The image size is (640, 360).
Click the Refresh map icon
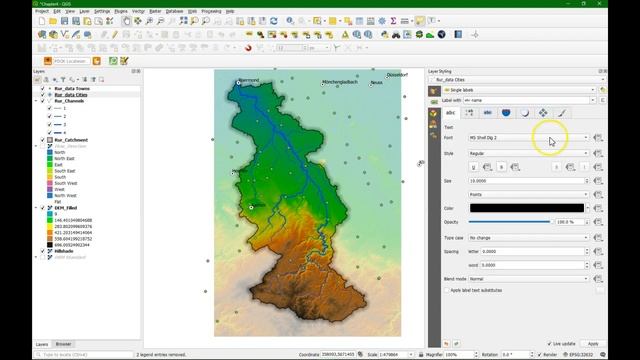coord(274,21)
